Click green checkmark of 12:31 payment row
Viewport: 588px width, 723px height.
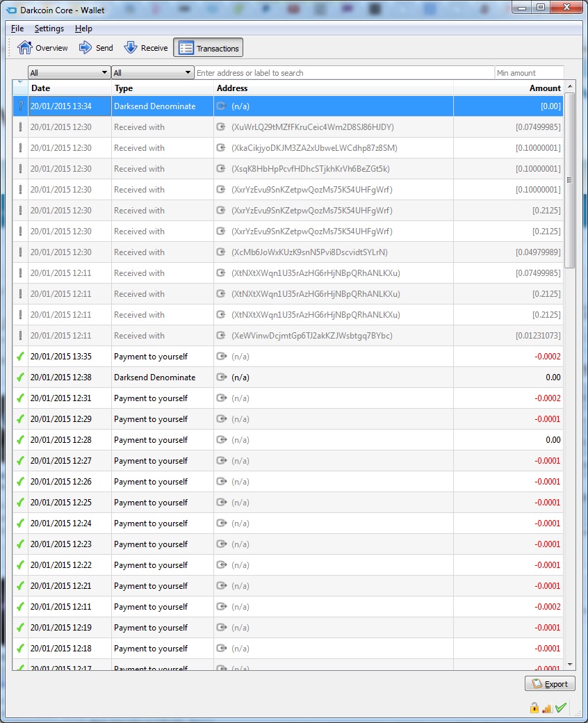pos(20,398)
